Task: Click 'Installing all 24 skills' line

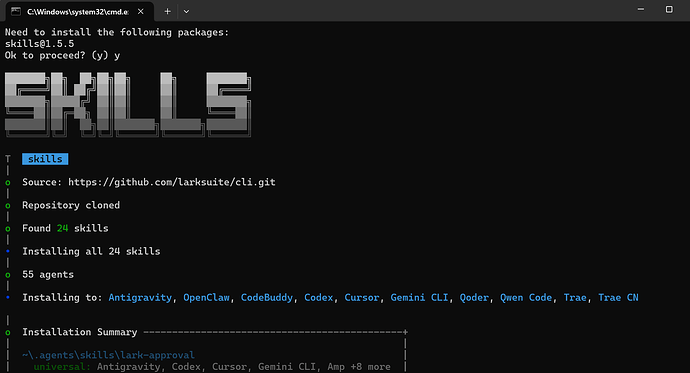Action: [91, 251]
